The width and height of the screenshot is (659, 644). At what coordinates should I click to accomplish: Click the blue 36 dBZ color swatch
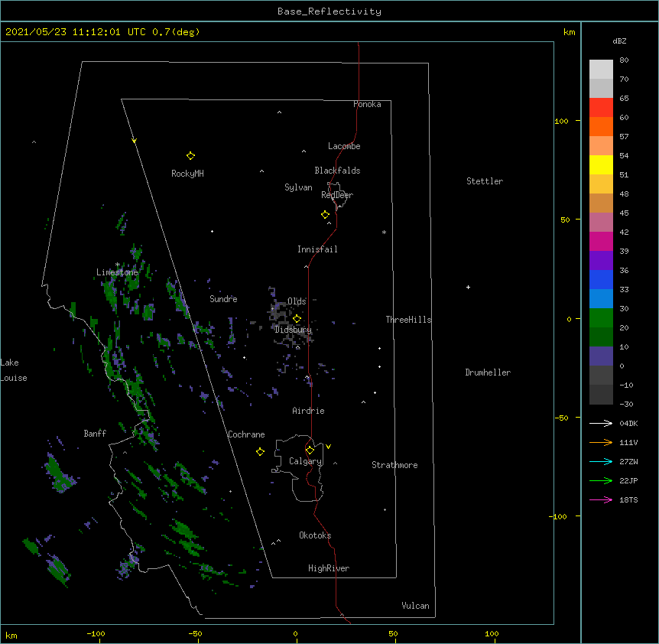(x=601, y=279)
